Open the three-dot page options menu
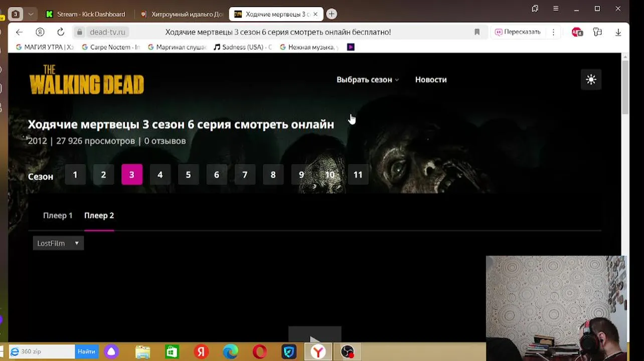644x361 pixels. click(x=553, y=32)
